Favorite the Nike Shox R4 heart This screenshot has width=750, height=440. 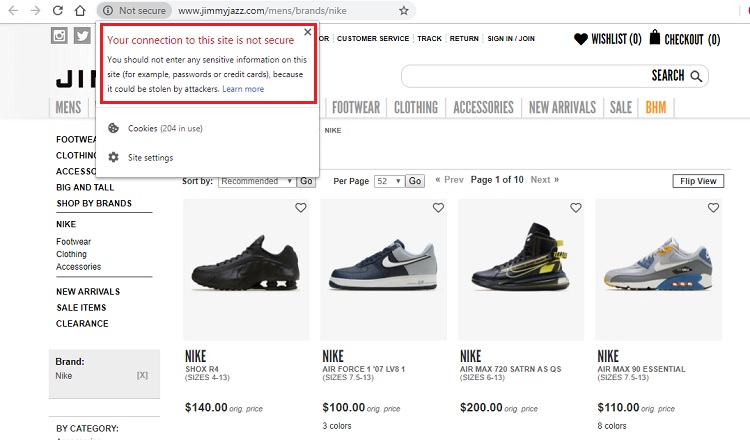[300, 208]
